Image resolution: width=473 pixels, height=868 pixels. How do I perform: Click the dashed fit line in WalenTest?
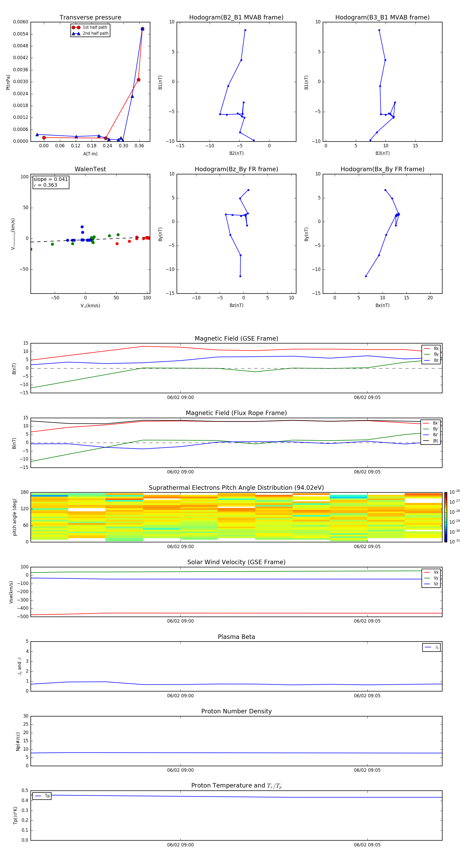tap(90, 239)
